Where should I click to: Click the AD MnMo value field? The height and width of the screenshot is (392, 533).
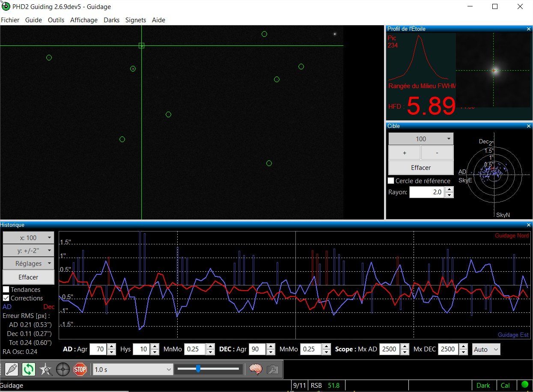tap(195, 349)
